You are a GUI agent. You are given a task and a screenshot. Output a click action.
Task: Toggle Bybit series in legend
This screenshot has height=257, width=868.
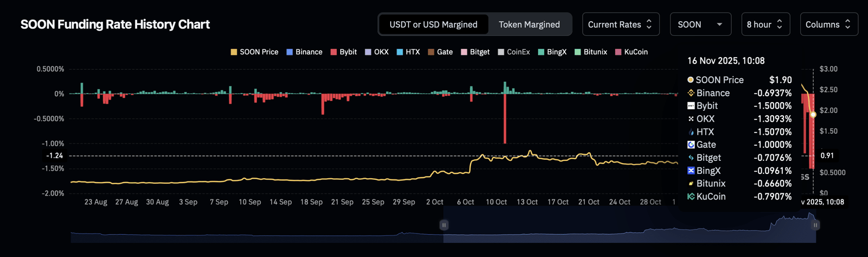pos(343,52)
